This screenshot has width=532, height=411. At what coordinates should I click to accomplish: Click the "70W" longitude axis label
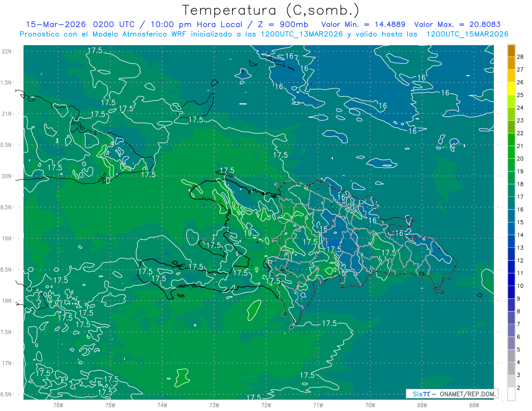pos(370,405)
